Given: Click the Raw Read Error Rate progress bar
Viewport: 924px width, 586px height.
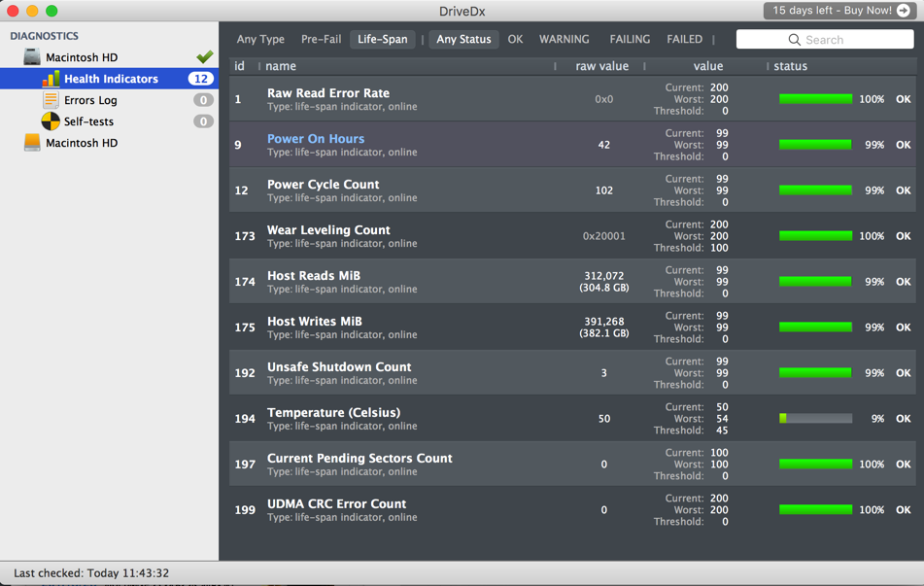Looking at the screenshot, I should point(815,99).
